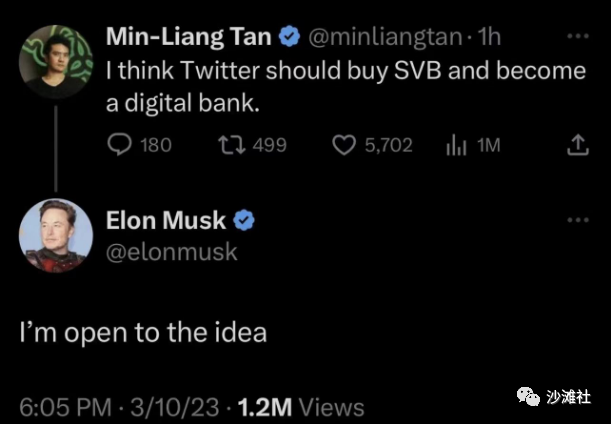Image resolution: width=611 pixels, height=424 pixels.
Task: Click Min-Liang Tan's verified badge
Action: click(290, 38)
